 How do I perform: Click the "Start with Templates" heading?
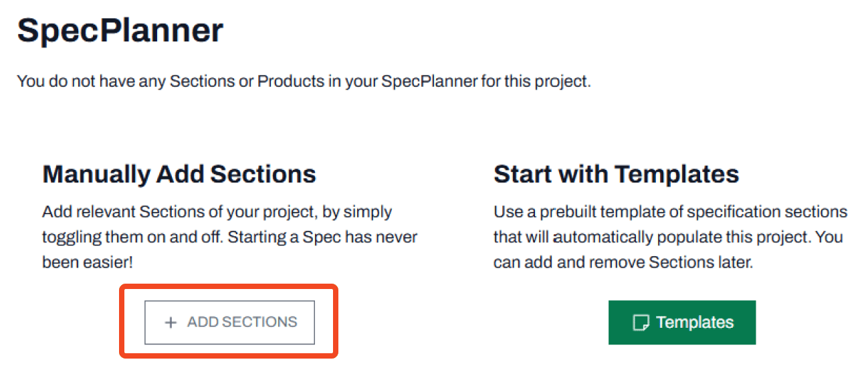(x=617, y=175)
